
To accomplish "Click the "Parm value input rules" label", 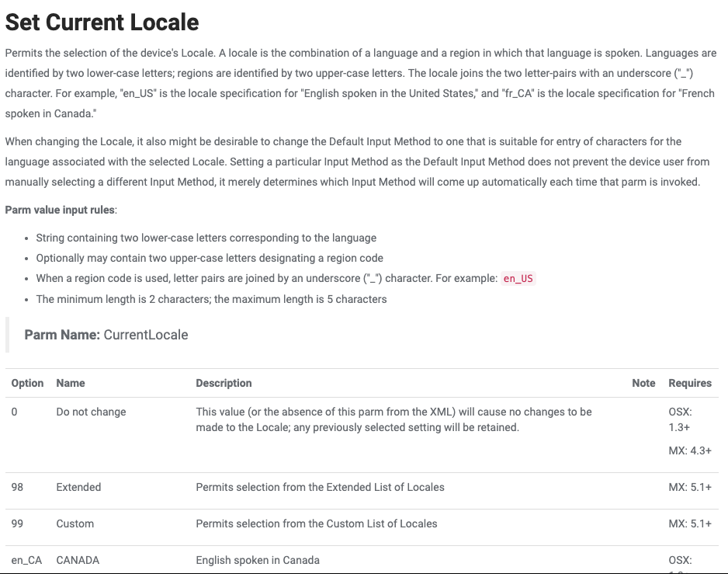I will coord(60,210).
